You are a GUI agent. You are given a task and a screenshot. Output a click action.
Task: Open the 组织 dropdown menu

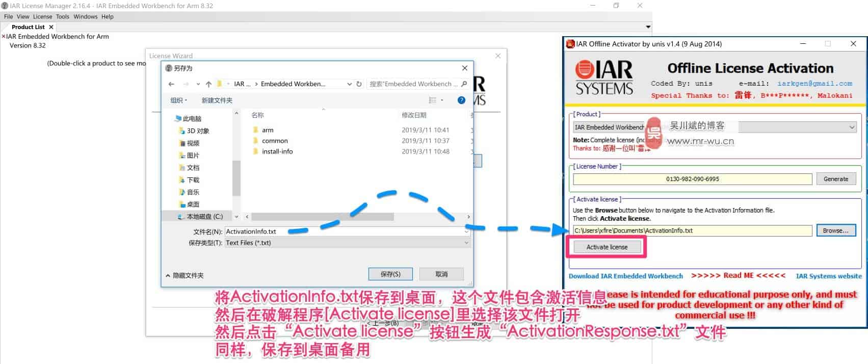[179, 100]
